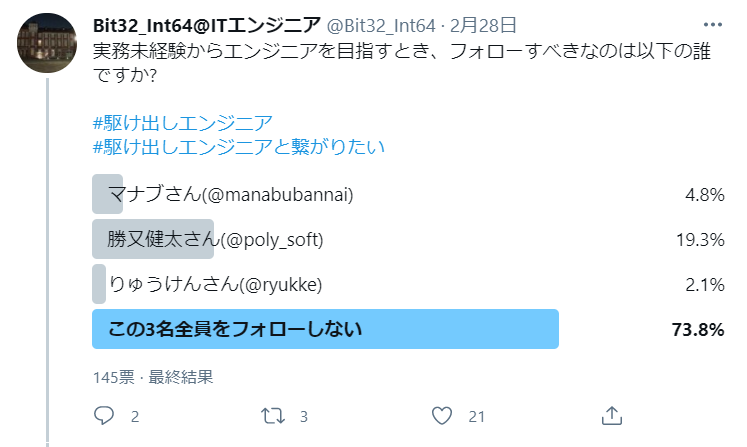747x447 pixels.
Task: Select poll option 勝又健太さん(@poly_soft)
Action: pos(408,239)
